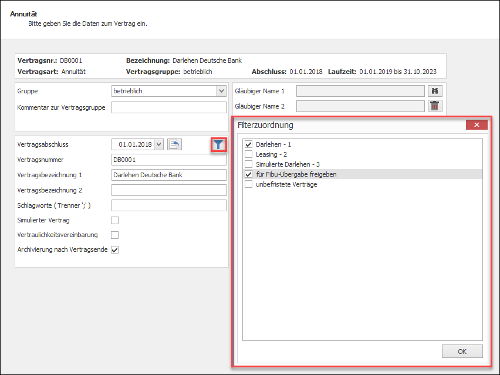
Task: Click the Vertragsbezeichnung 1 field
Action: [169, 175]
